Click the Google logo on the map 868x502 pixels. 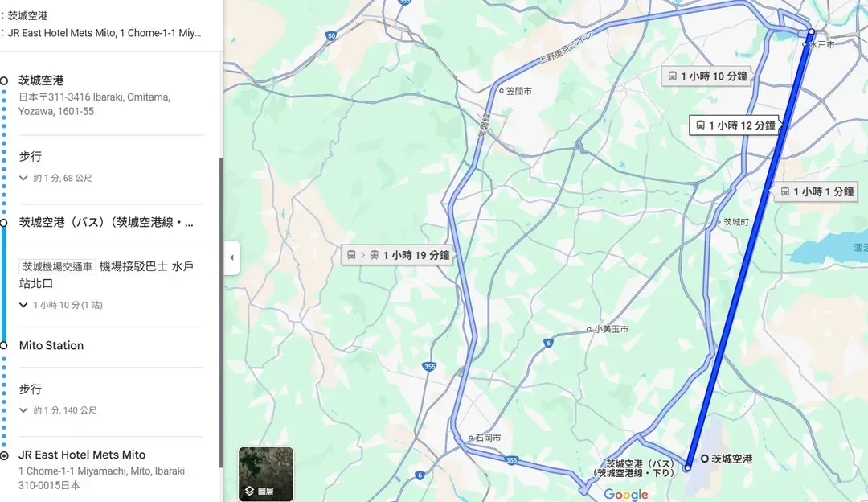tap(625, 494)
